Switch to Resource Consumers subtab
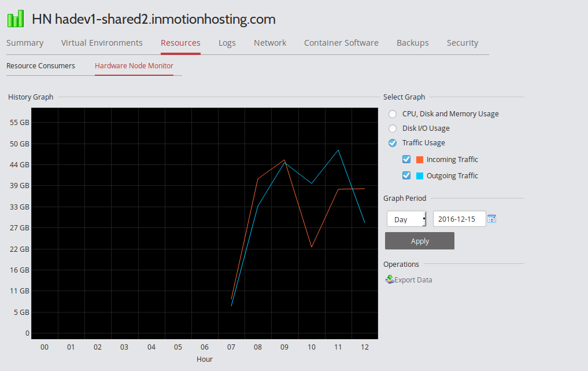This screenshot has height=371, width=588. click(x=40, y=66)
